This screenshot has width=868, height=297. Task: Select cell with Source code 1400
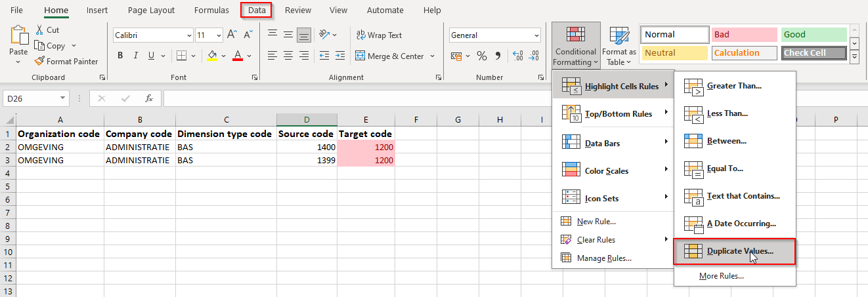[307, 147]
